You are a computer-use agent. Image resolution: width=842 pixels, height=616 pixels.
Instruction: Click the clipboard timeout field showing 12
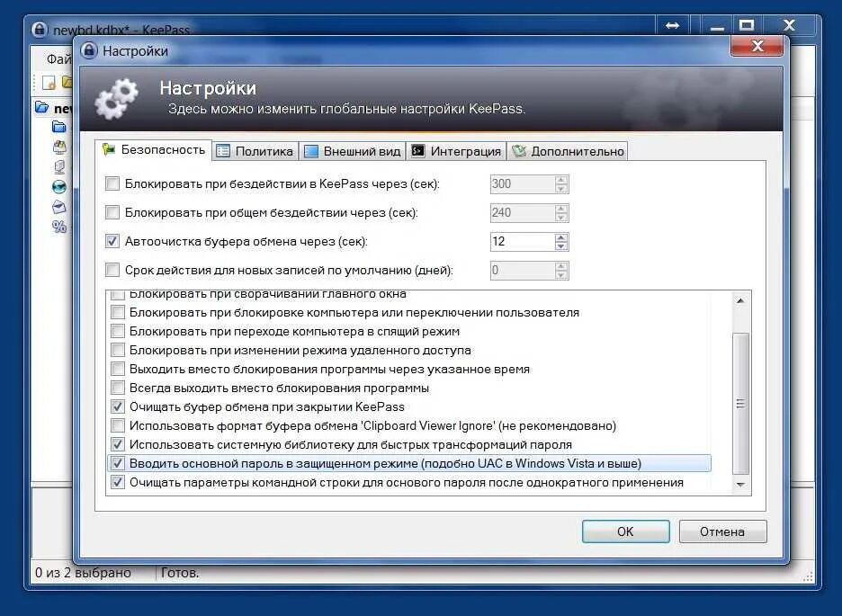(x=523, y=241)
